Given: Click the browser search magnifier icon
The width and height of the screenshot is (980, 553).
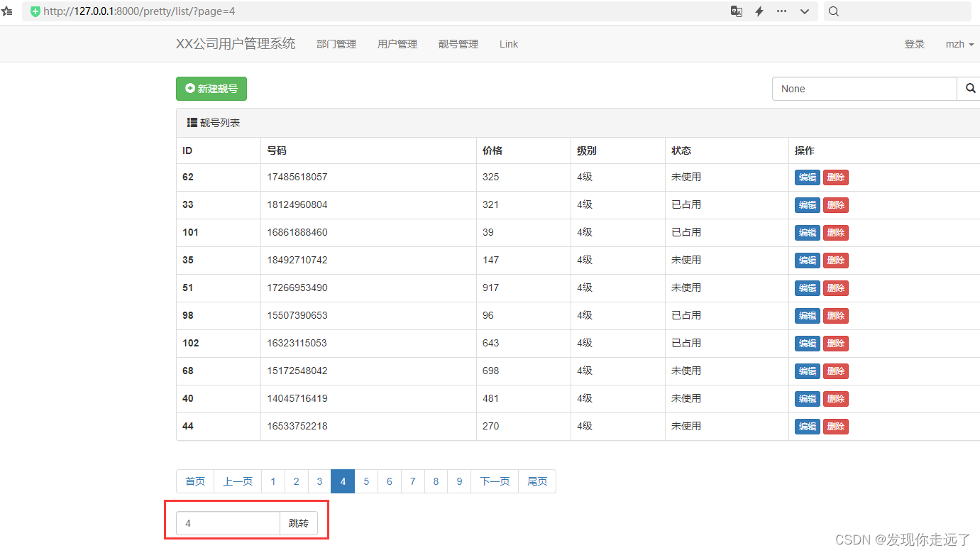Looking at the screenshot, I should pyautogui.click(x=834, y=11).
